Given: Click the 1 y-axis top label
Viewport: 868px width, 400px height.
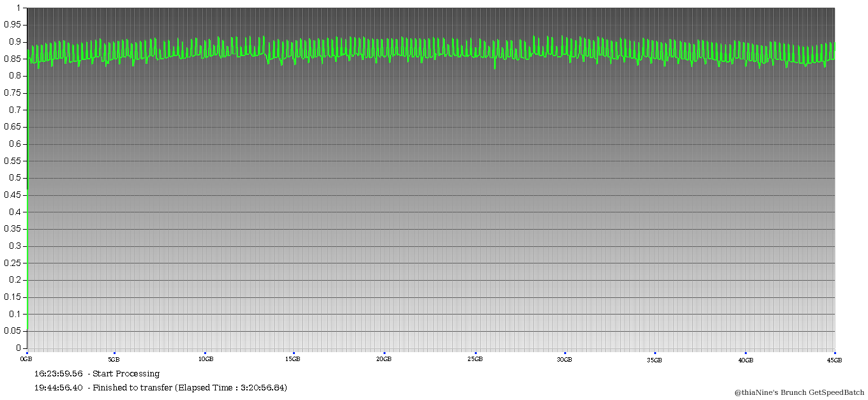Looking at the screenshot, I should point(19,8).
